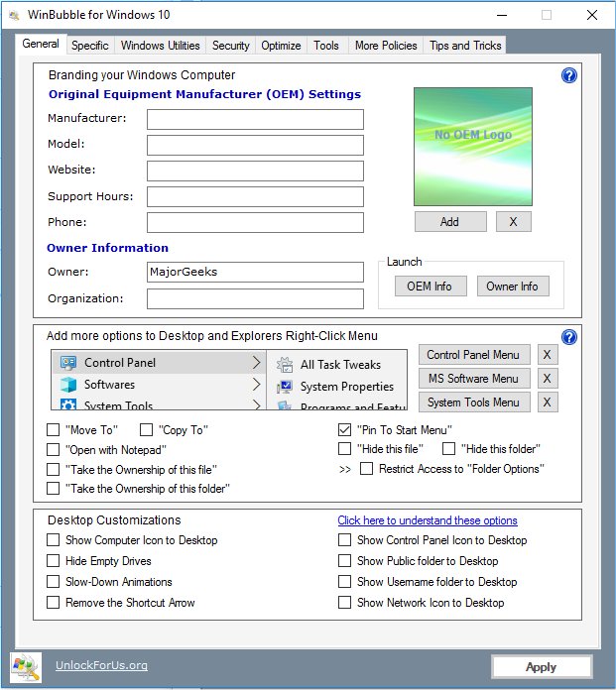Viewport: 616px width, 690px height.
Task: Remove OEM logo with the X button
Action: click(514, 221)
